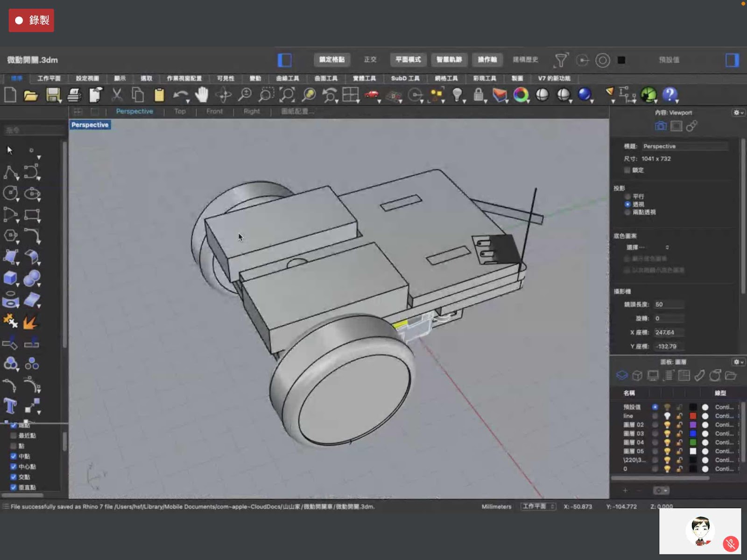Viewport: 747px width, 560px height.
Task: Select the Boolean union tool in the sidebar
Action: pyautogui.click(x=10, y=364)
